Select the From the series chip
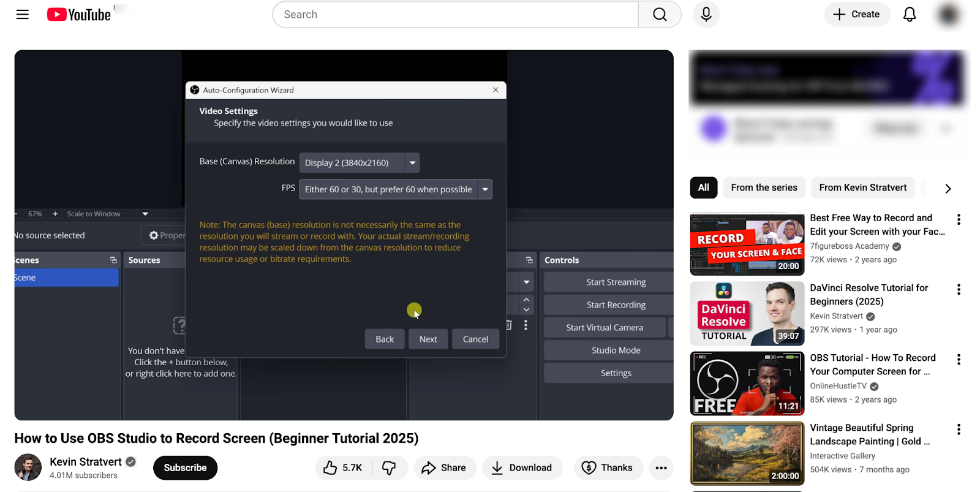This screenshot has width=980, height=492. (x=764, y=187)
